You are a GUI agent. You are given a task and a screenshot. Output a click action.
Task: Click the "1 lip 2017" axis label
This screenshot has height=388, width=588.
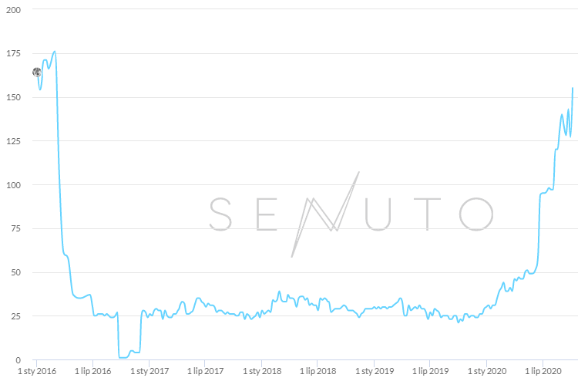pos(205,371)
